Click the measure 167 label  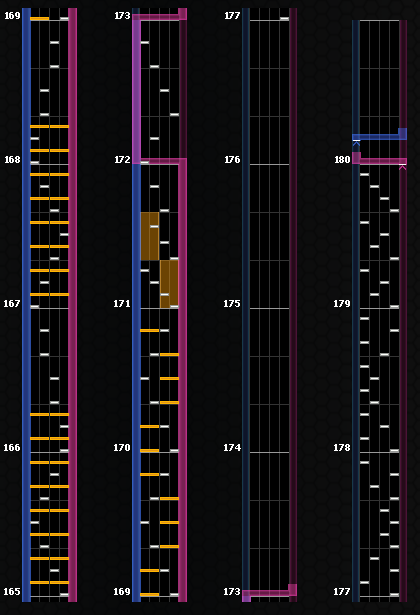pyautogui.click(x=12, y=303)
